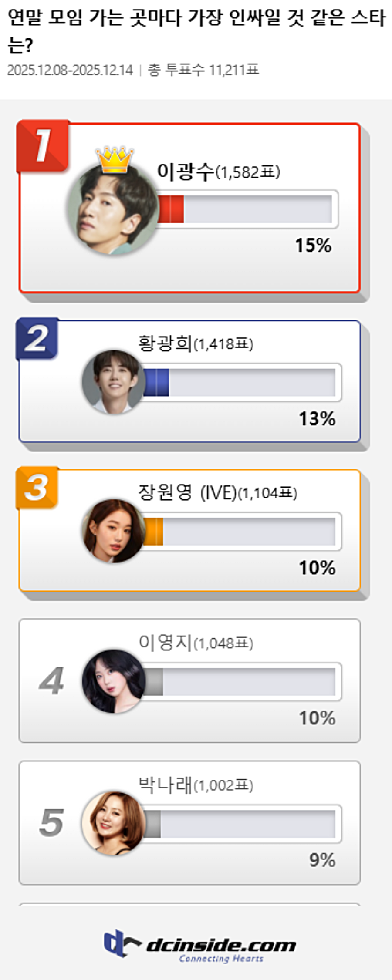Open the first-place candidate's profile photo
Screen dimensions: 392x980
[x=113, y=210]
